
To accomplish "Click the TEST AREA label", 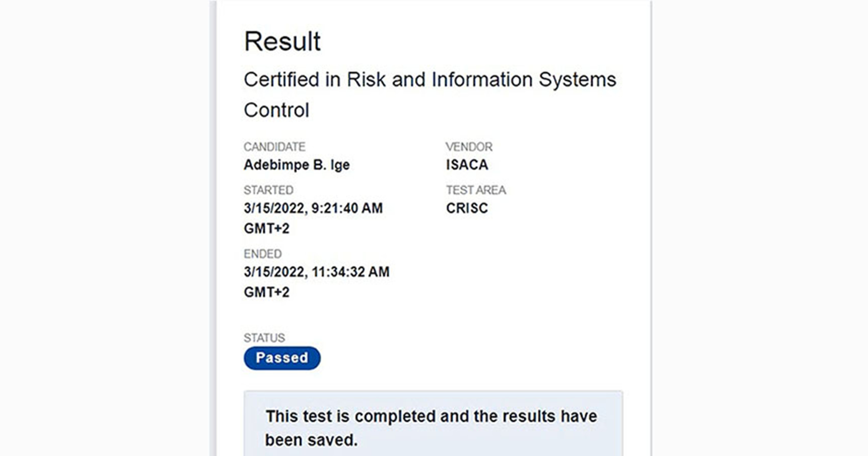I will [x=476, y=190].
